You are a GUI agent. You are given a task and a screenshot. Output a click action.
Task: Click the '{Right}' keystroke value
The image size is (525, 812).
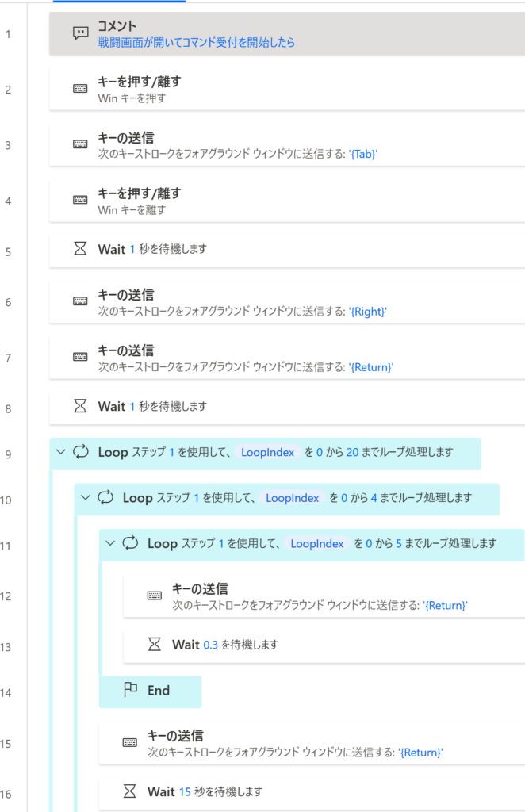coord(368,311)
